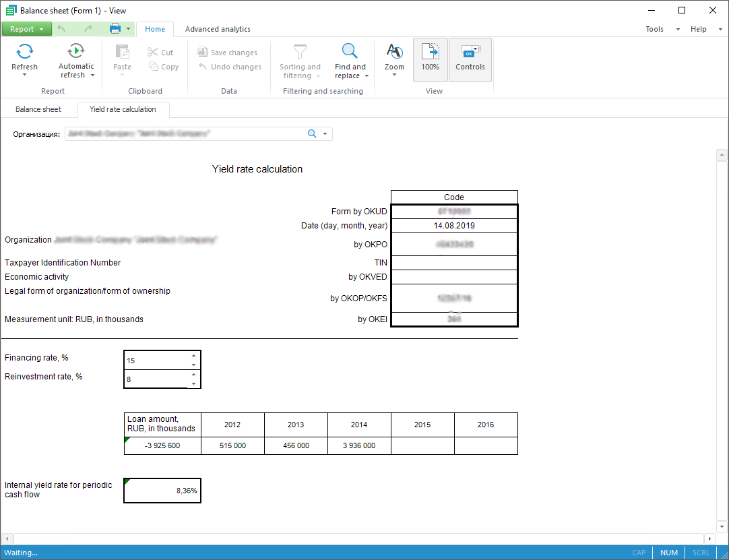Increase the Financing rate with the up arrow
Viewport: 729px width, 560px height.
click(x=194, y=355)
